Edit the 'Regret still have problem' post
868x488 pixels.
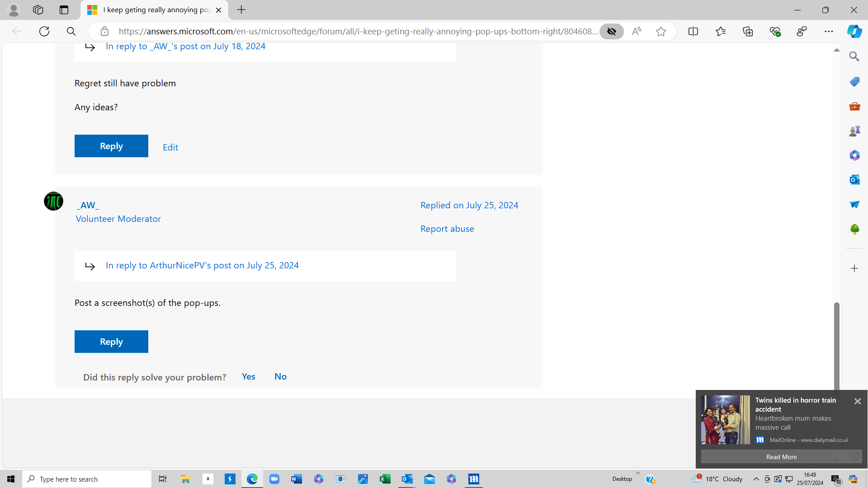point(170,147)
